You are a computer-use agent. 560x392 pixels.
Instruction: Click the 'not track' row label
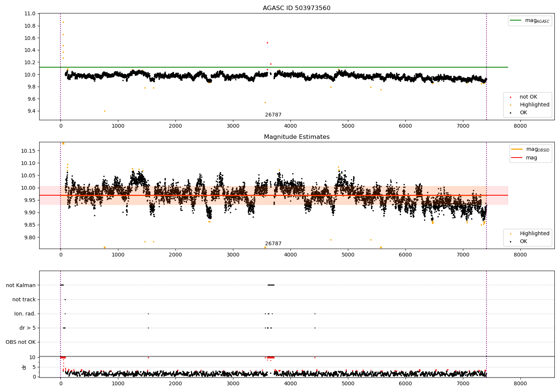pyautogui.click(x=24, y=299)
